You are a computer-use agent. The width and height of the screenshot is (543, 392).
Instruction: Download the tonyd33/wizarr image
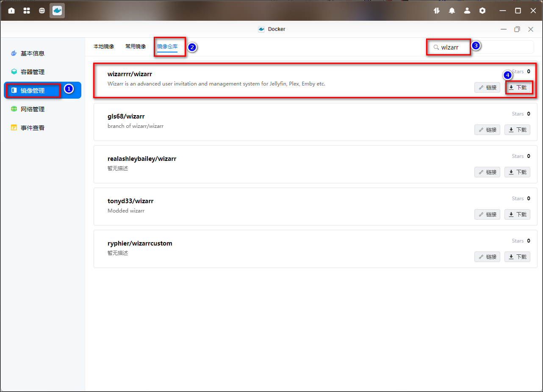[x=518, y=215]
